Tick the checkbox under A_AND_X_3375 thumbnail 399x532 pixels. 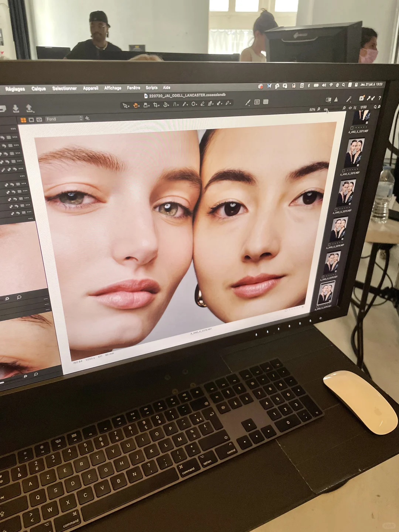point(323,277)
